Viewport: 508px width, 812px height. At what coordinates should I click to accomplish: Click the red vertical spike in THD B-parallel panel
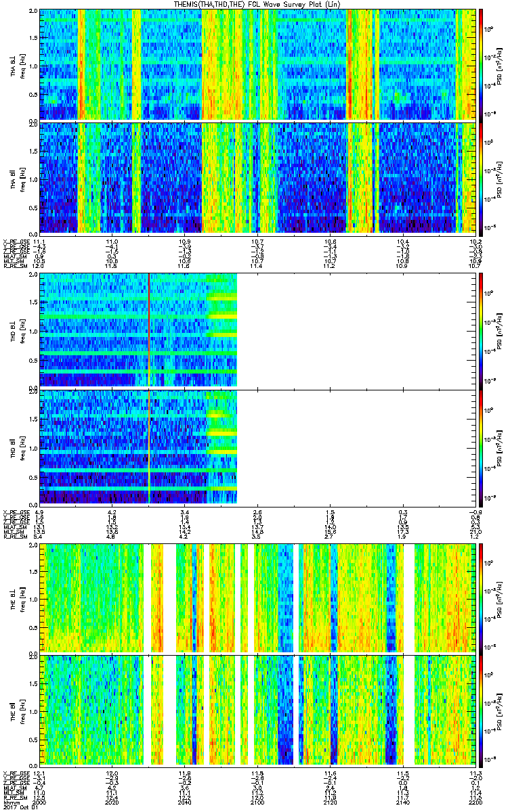click(149, 447)
